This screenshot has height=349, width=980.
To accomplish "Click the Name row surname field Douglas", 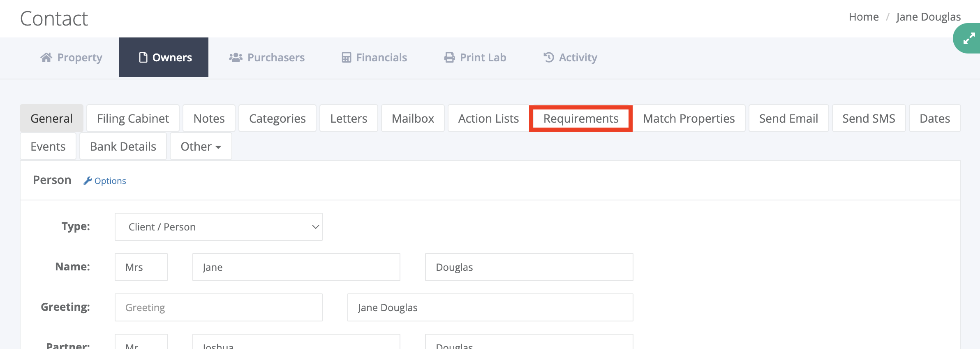I will (x=529, y=267).
